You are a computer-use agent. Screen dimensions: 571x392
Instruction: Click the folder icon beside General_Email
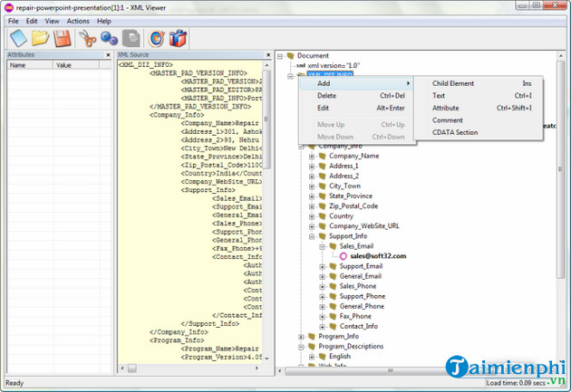[x=333, y=276]
